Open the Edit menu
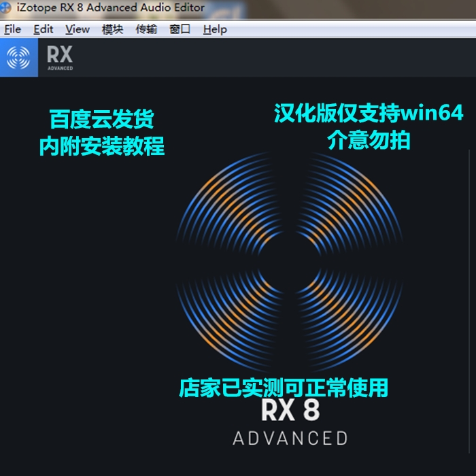The width and height of the screenshot is (476, 476). [x=43, y=29]
